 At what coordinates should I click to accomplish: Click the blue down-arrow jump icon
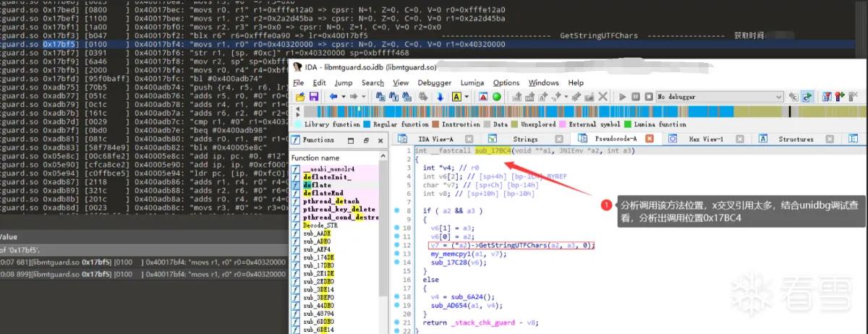coord(440,97)
